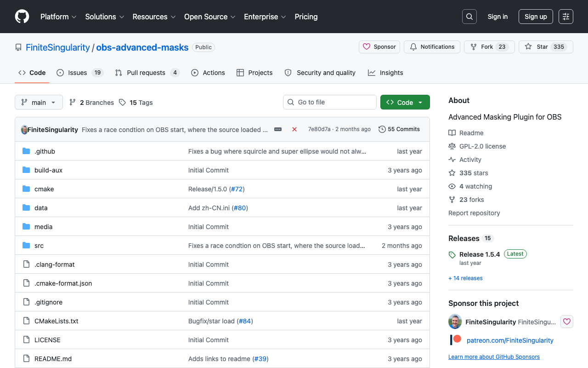The image size is (588, 368).
Task: Open the search magnifier button
Action: tap(469, 17)
